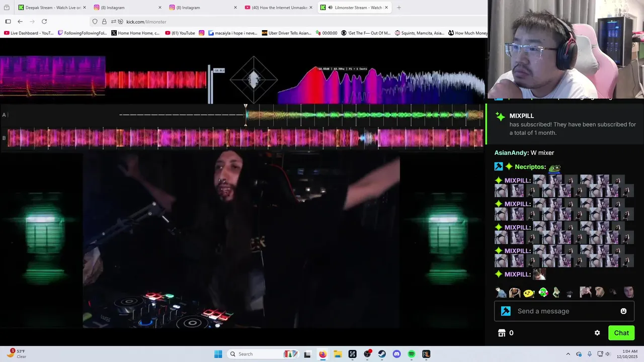
Task: Close the Deepak Stream tab
Action: [x=85, y=8]
